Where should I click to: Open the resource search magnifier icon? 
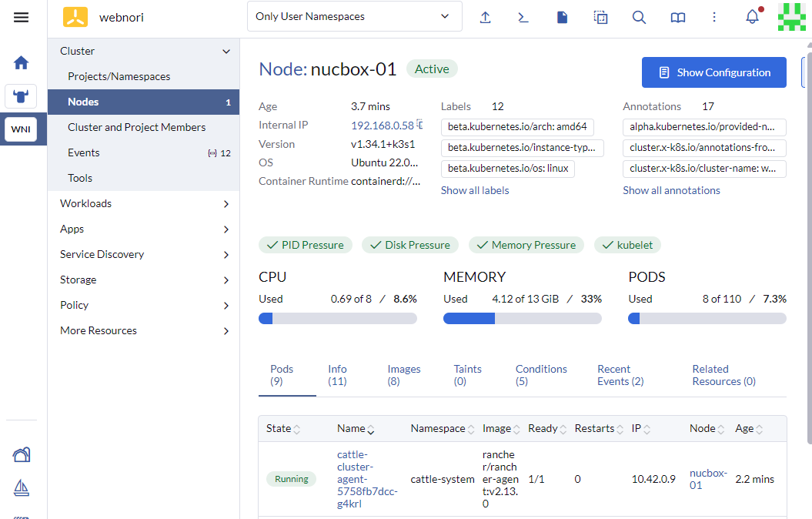click(x=639, y=17)
